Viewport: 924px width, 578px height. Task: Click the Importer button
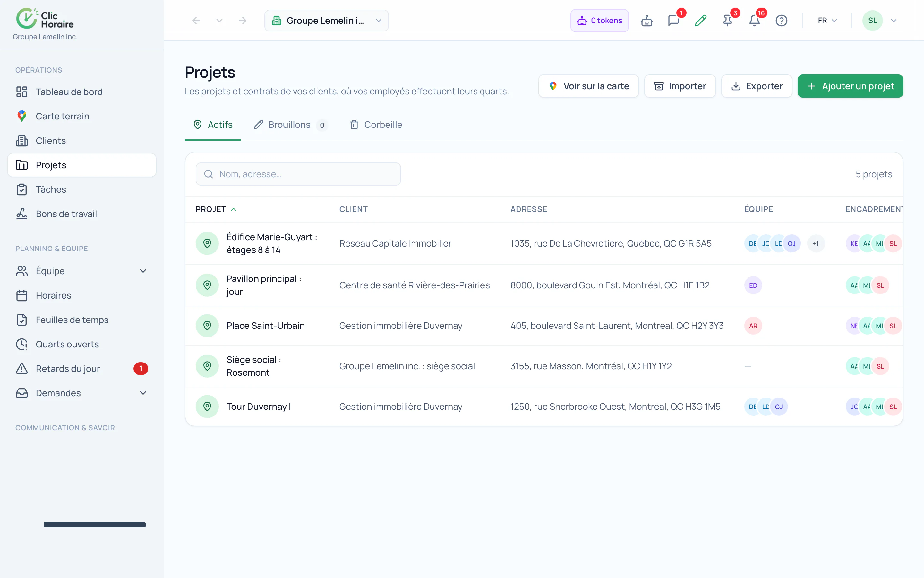680,86
